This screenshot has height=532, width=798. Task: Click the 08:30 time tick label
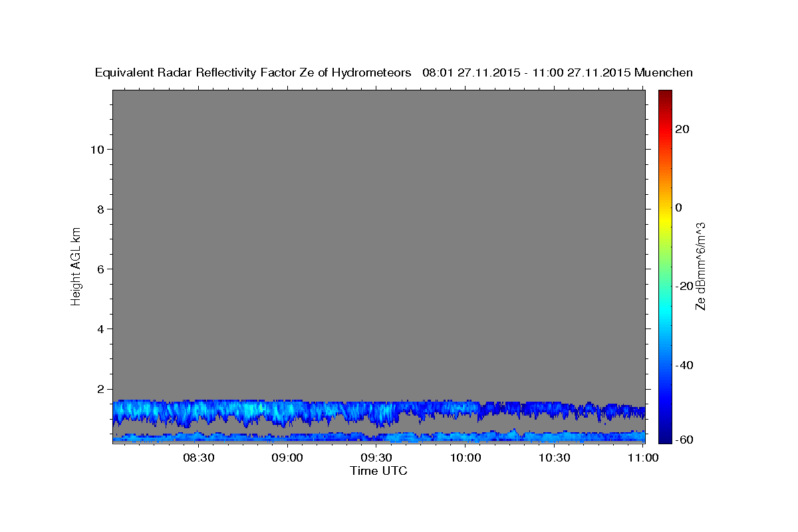(x=198, y=458)
